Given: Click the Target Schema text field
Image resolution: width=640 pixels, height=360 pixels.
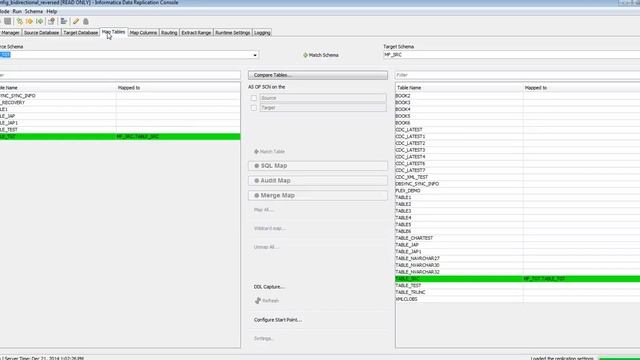Looking at the screenshot, I should 511,55.
